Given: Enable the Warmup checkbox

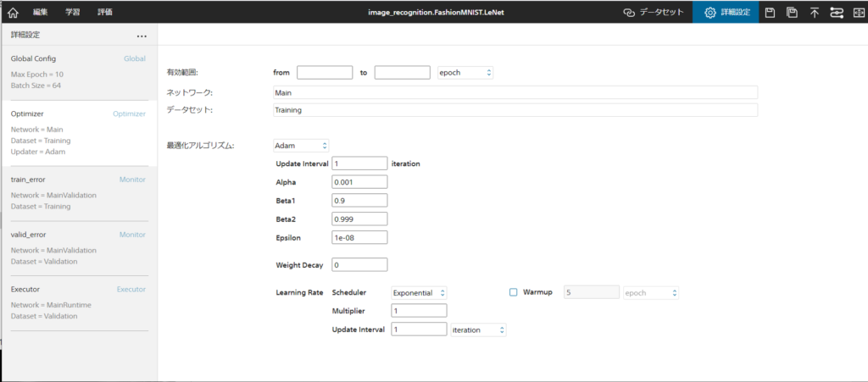Looking at the screenshot, I should coord(513,292).
